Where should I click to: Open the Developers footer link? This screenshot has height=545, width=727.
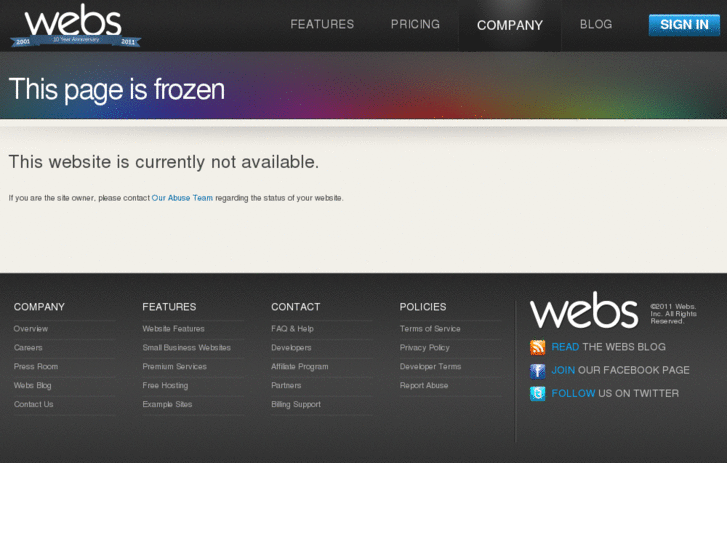point(291,348)
